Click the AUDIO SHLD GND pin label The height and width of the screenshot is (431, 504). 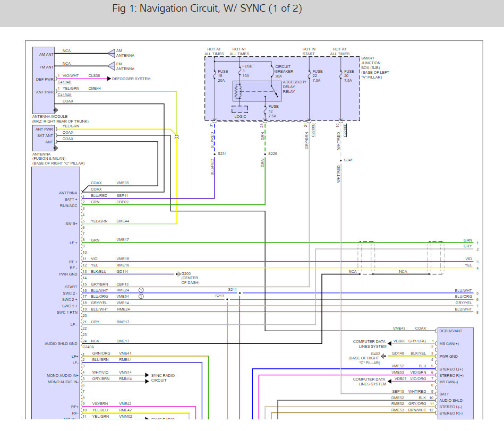coord(61,343)
